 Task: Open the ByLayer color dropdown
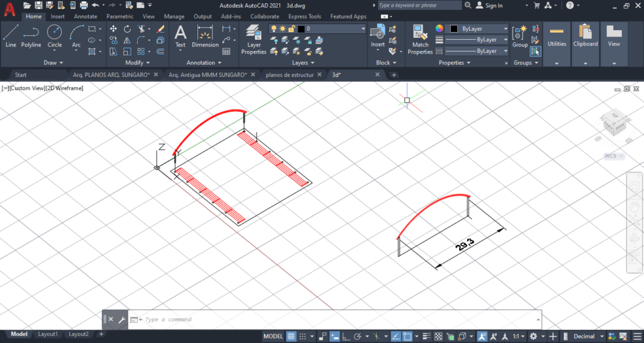point(478,29)
